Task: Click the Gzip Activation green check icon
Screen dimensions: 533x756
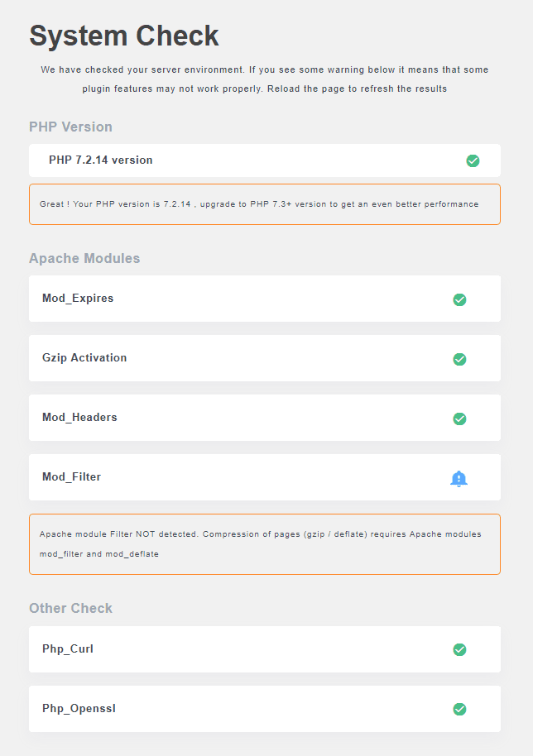Action: (459, 359)
